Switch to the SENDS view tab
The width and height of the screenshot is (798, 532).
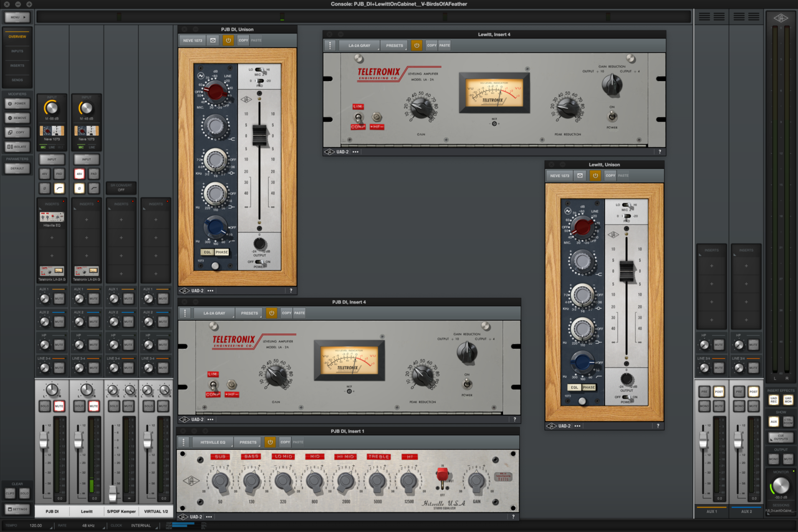[17, 80]
